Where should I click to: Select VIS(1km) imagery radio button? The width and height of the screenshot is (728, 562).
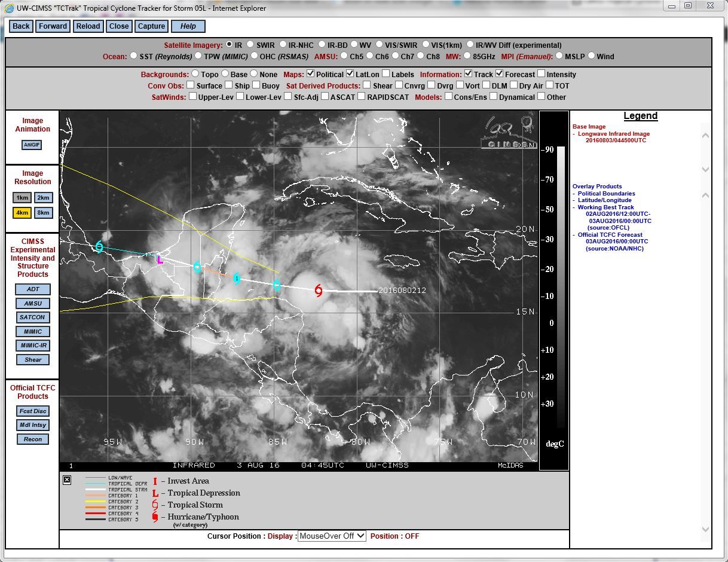pos(426,45)
